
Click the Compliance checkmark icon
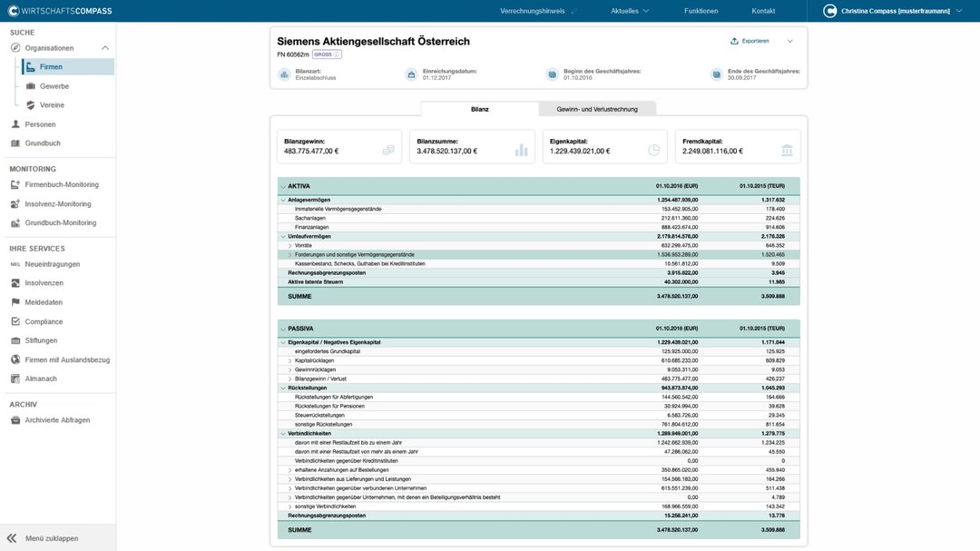[15, 321]
